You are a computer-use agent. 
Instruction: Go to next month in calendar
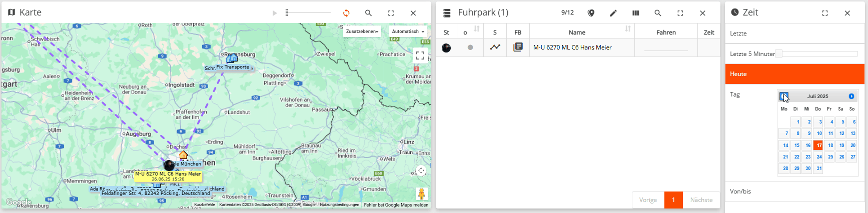pos(851,96)
